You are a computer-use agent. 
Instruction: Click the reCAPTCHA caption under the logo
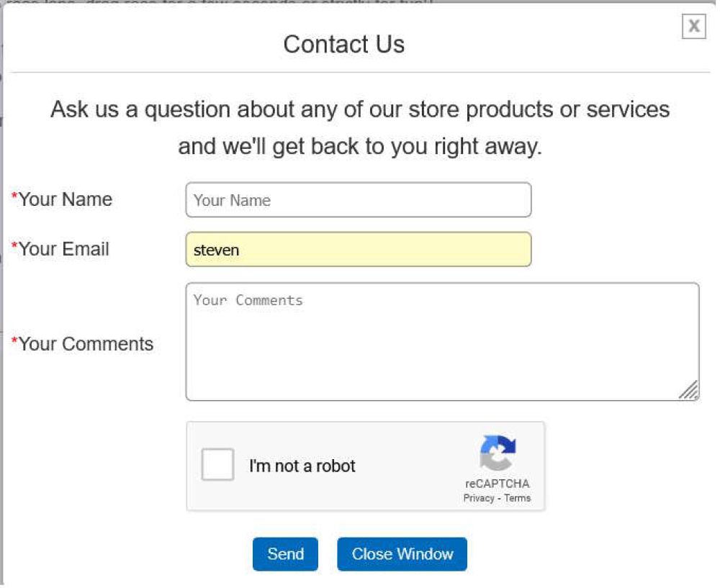[497, 484]
